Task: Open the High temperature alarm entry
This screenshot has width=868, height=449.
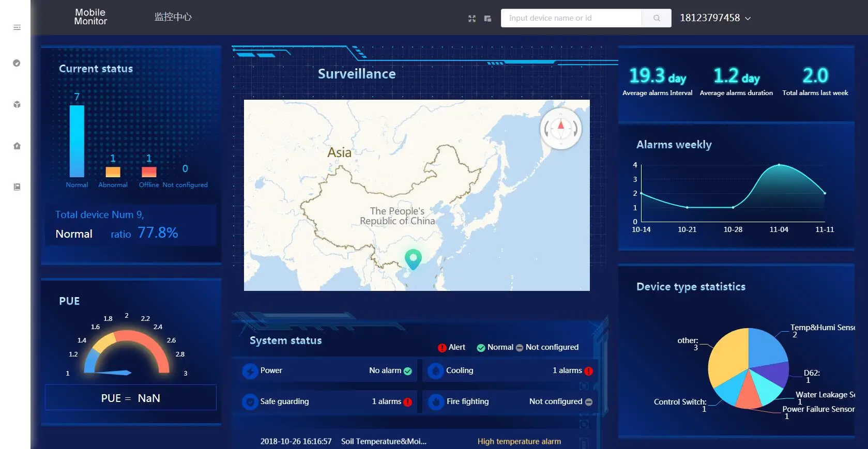Action: click(519, 441)
